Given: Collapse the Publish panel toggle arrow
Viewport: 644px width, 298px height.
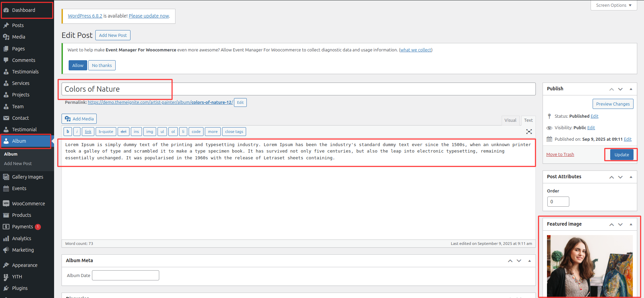Looking at the screenshot, I should [631, 89].
